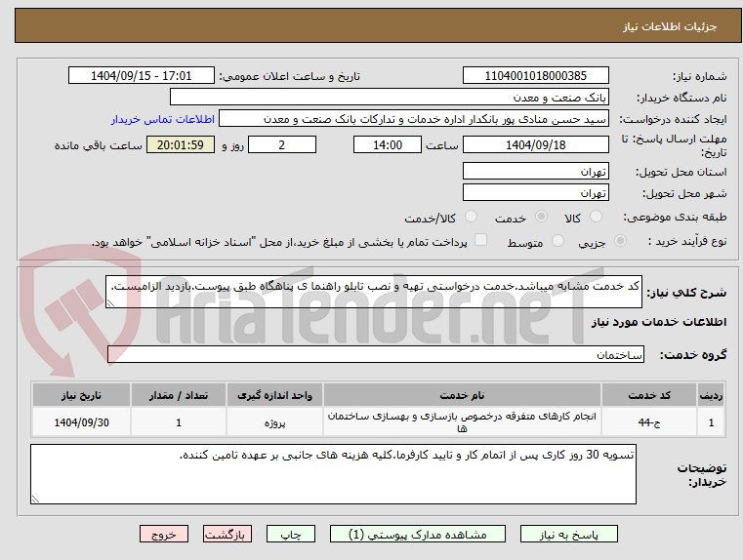
Task: Click the resize handle of شرح کلی نیاز box
Action: (x=110, y=303)
